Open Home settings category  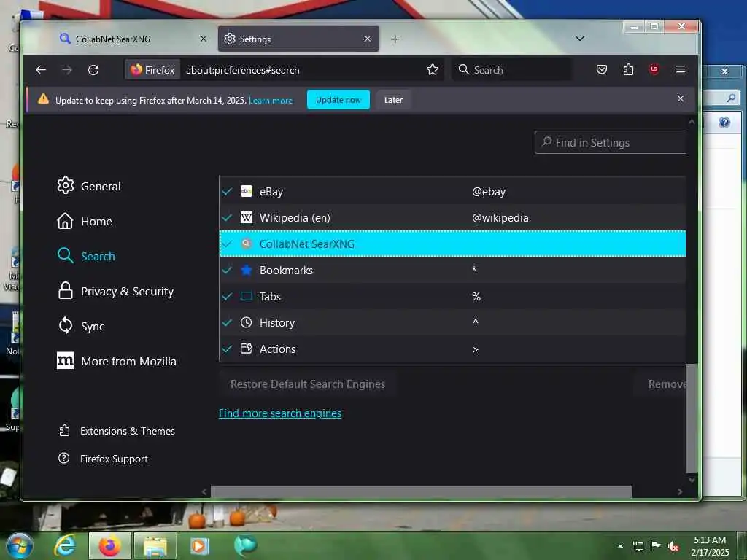coord(85,221)
